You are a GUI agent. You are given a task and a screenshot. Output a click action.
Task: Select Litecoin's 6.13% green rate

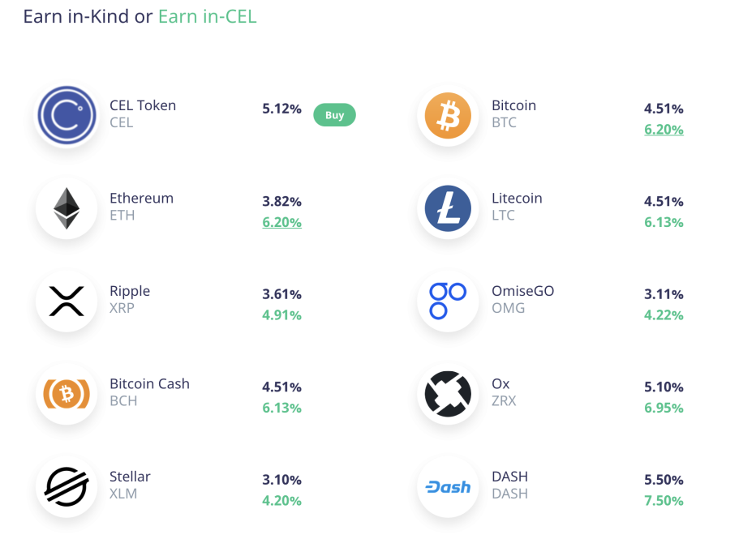coord(664,222)
